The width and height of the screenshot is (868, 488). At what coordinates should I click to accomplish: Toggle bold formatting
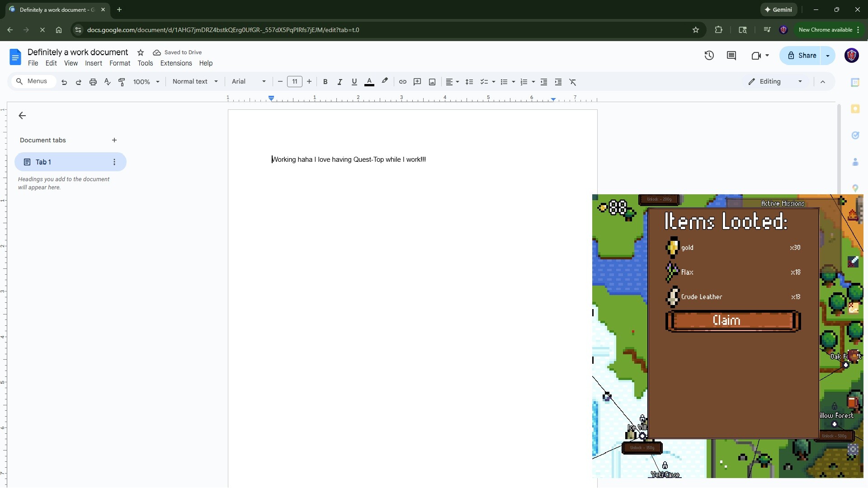[x=325, y=82]
